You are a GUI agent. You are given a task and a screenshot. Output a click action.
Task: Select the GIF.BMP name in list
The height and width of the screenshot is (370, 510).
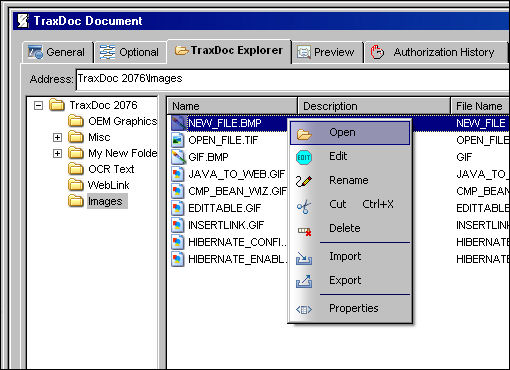click(x=208, y=157)
